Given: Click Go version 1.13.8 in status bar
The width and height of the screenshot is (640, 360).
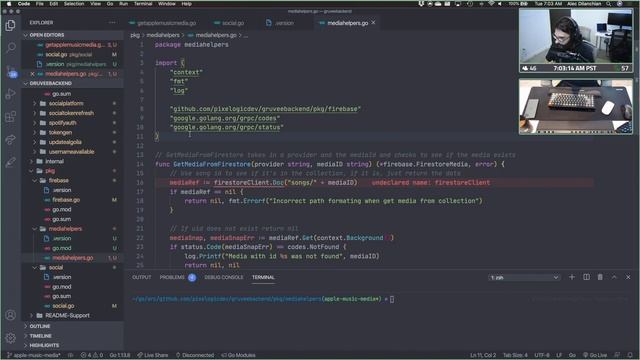Looking at the screenshot, I should [x=119, y=355].
